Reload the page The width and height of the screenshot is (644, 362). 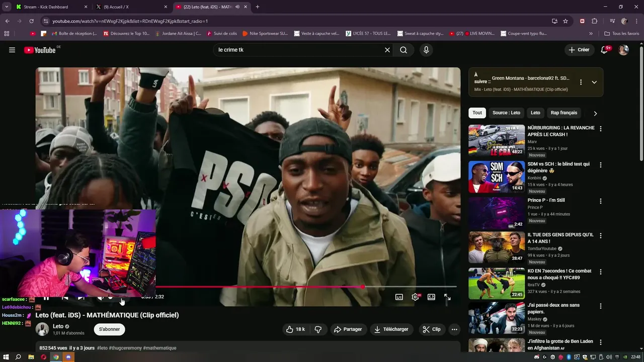(x=31, y=21)
